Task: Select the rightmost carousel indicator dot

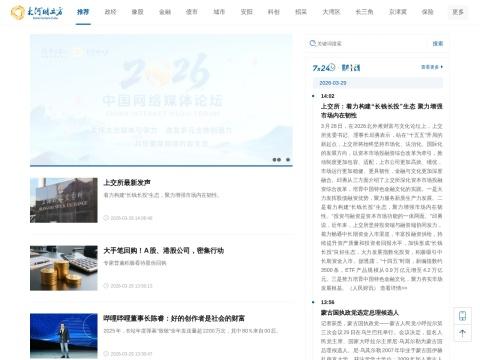Action: 288,160
